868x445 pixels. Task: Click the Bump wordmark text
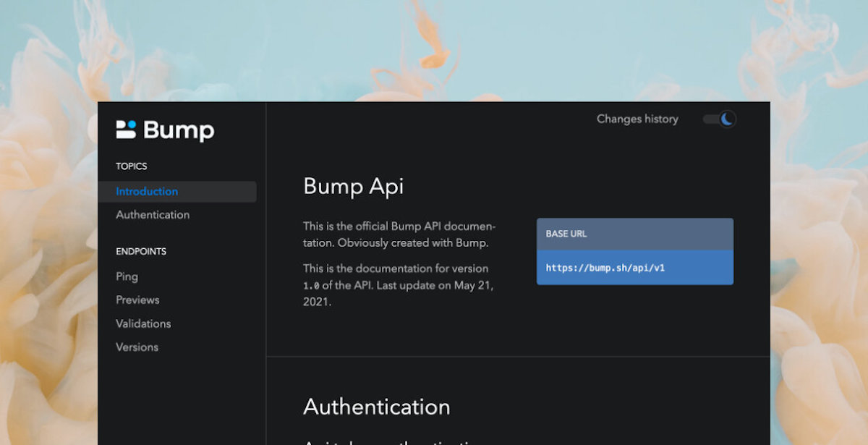coord(179,130)
